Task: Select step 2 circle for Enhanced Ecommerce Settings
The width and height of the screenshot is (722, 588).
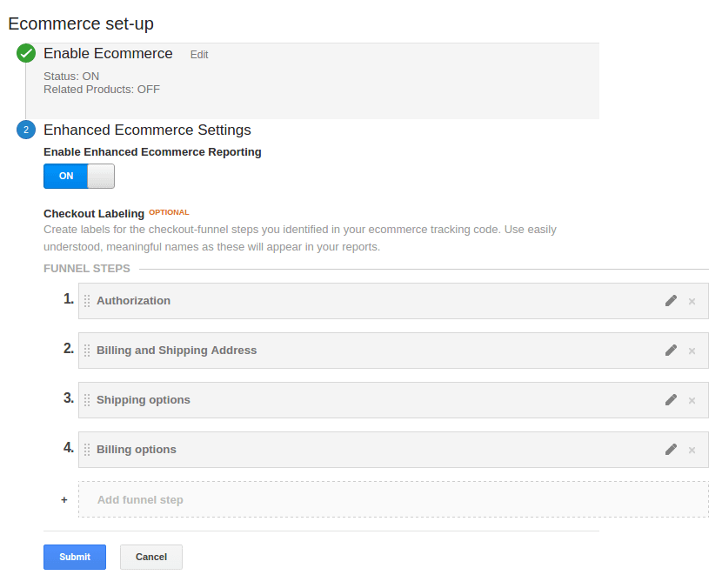Action: point(26,130)
